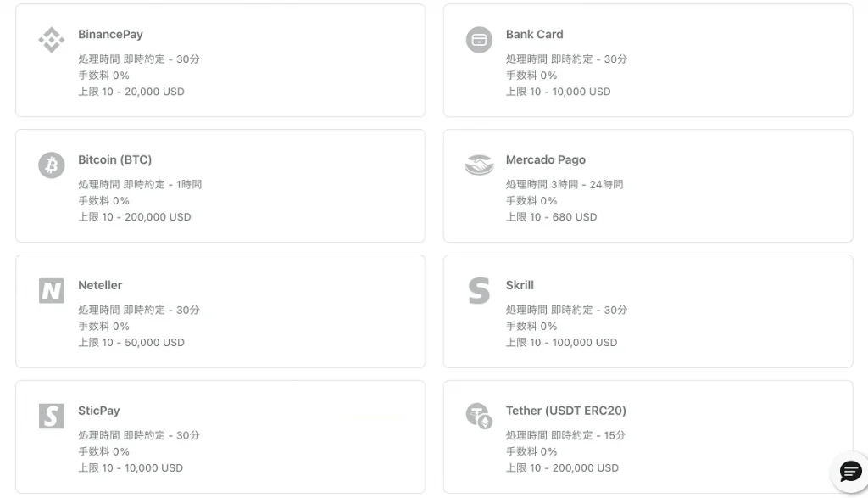Click the SticPay S logo icon
This screenshot has height=498, width=868.
coord(52,416)
